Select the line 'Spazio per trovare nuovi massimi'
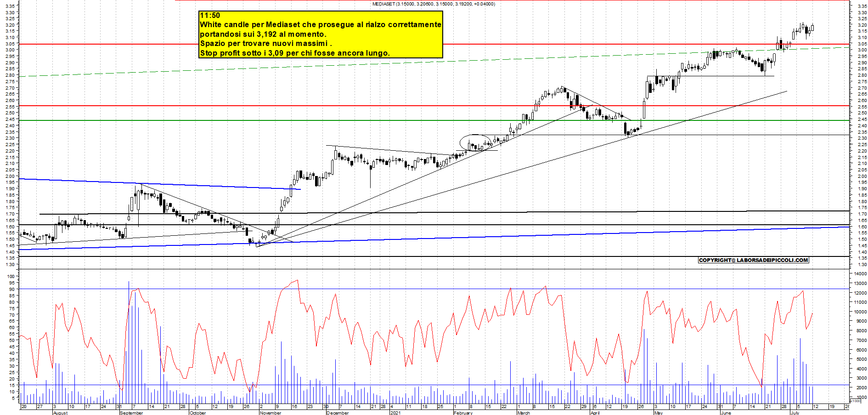The height and width of the screenshot is (415, 868). click(265, 43)
